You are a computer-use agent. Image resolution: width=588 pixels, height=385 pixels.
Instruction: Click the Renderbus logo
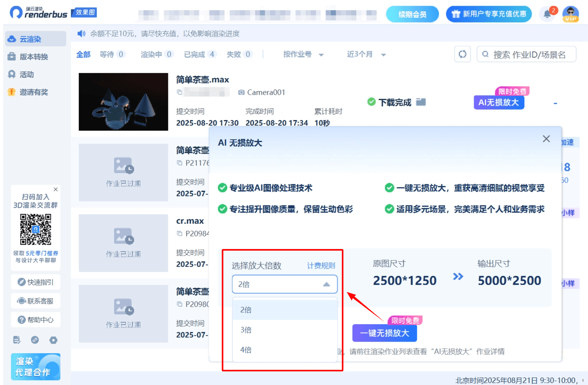pyautogui.click(x=38, y=13)
